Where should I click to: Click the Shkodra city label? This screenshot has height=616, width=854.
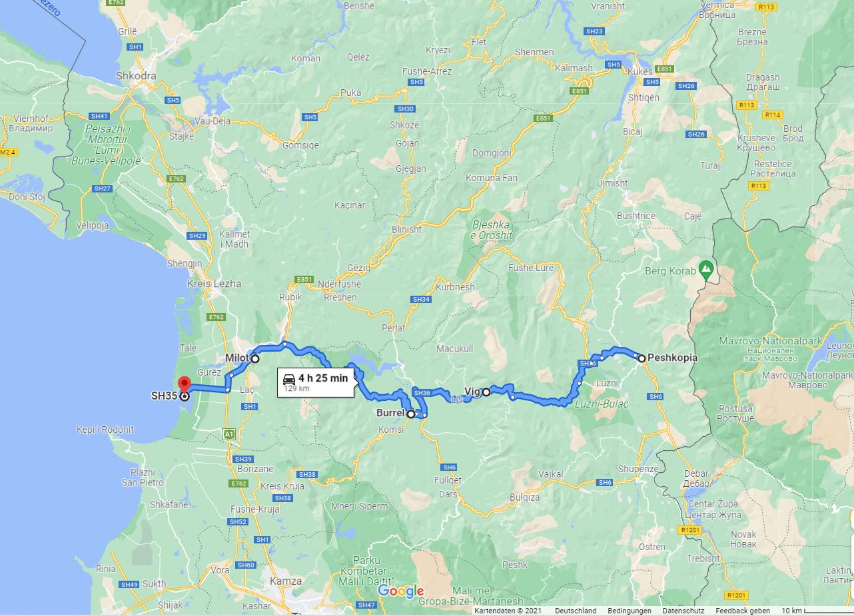136,76
